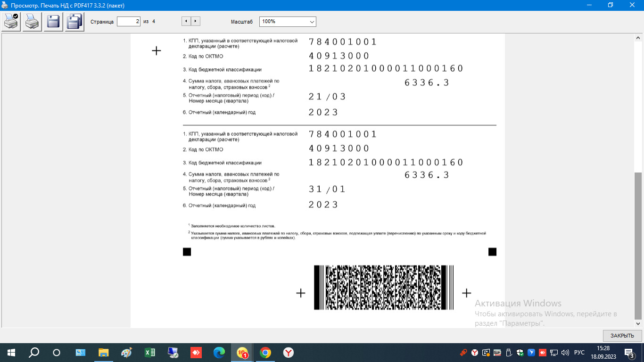The height and width of the screenshot is (362, 644).
Task: Click second block budget code 18210201000011000160
Action: [386, 163]
